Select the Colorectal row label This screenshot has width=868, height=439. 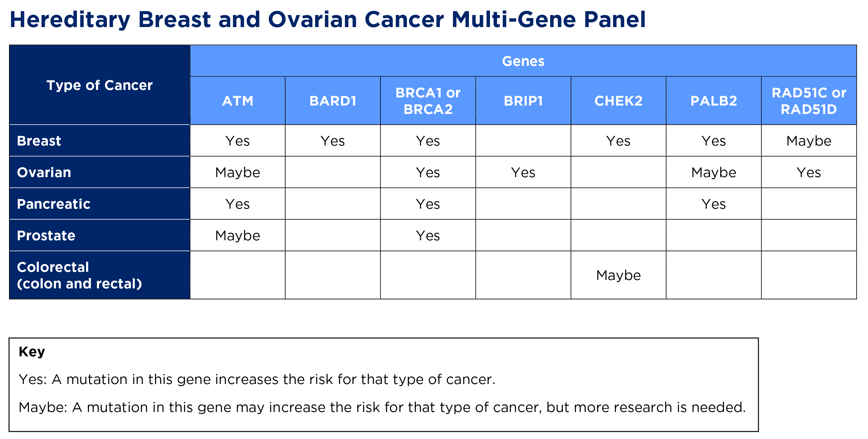[79, 275]
